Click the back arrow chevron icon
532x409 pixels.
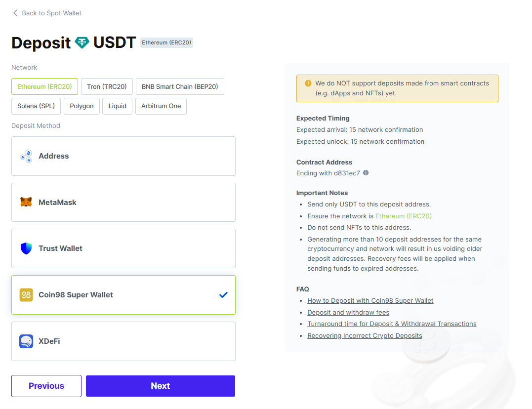coord(15,13)
